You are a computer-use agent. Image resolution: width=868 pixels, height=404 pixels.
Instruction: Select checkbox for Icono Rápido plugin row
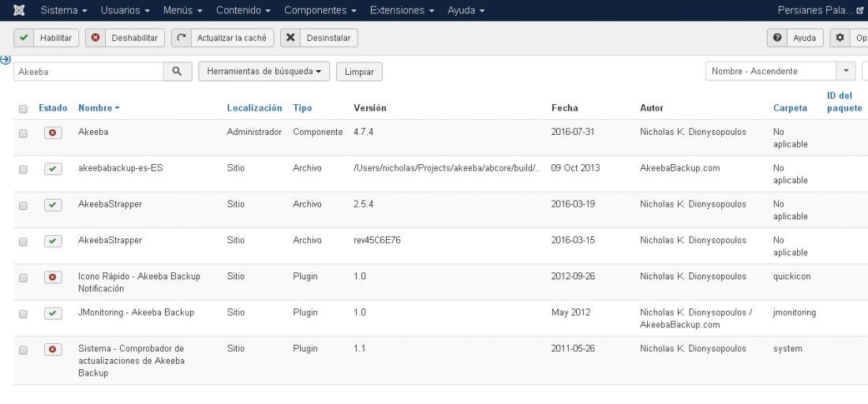23,278
